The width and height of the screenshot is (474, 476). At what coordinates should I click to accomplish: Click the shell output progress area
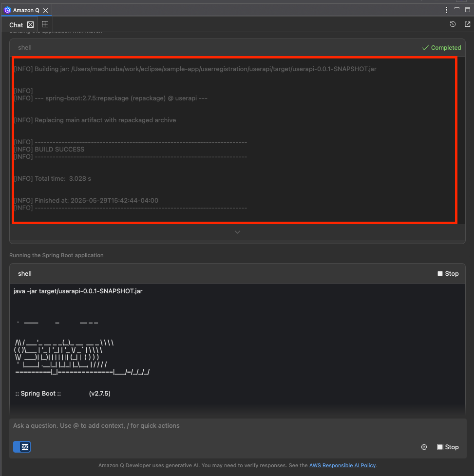tap(237, 141)
